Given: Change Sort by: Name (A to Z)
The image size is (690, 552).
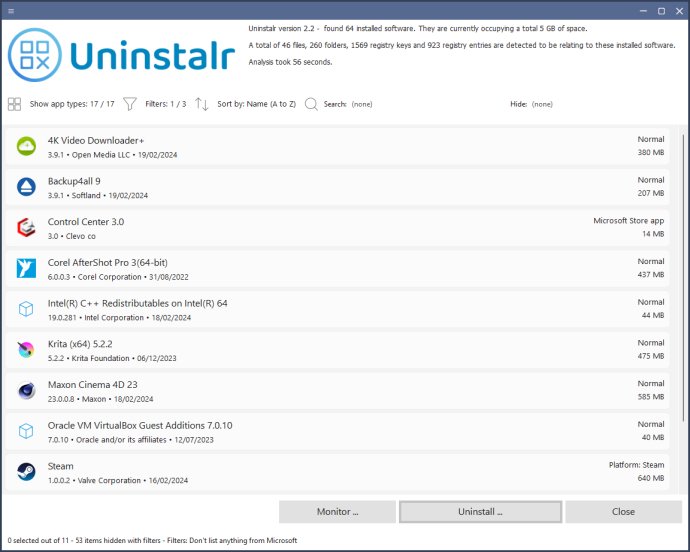Looking at the screenshot, I should [257, 104].
